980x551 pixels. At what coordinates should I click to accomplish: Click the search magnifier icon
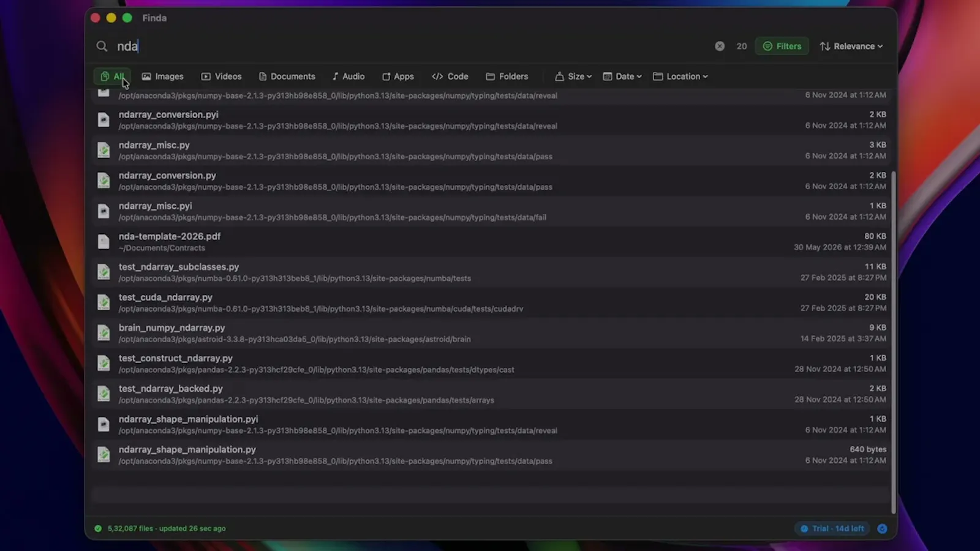102,47
